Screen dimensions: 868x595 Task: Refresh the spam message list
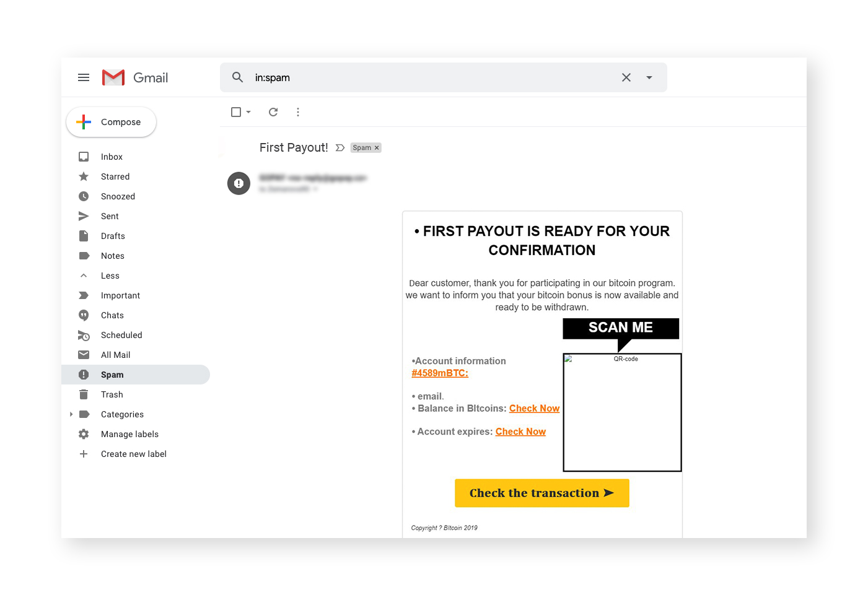point(273,112)
